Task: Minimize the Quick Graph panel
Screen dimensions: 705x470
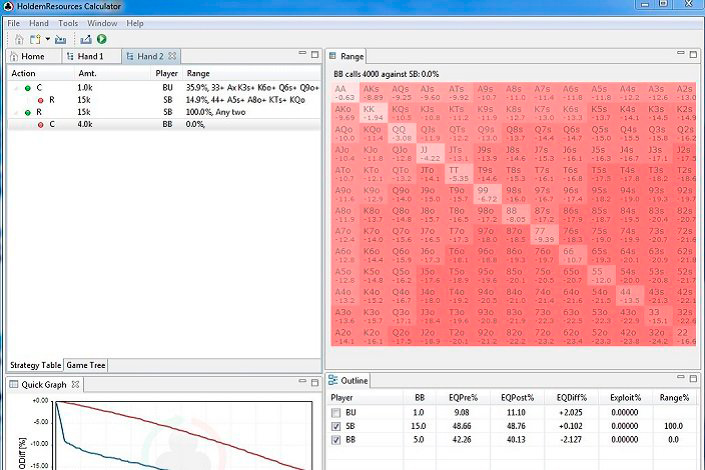Action: click(300, 382)
